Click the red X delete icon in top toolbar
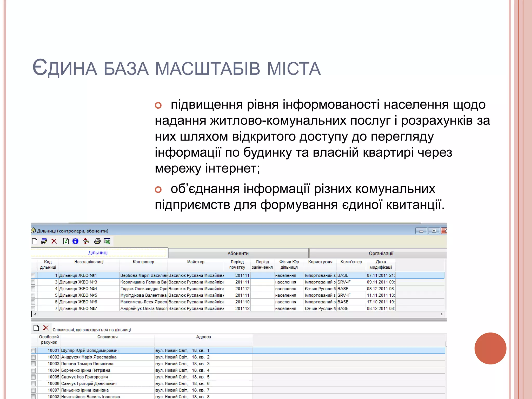532x399 pixels. (54, 241)
